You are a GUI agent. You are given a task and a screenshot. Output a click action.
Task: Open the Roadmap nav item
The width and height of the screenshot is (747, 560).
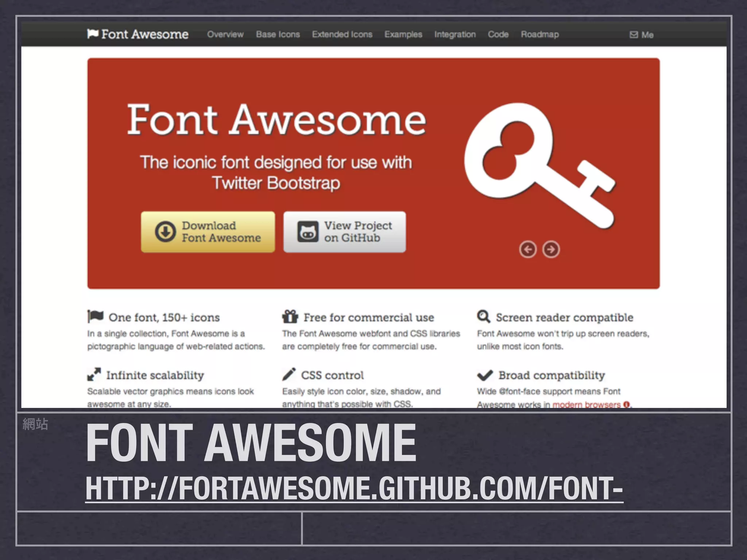click(x=540, y=34)
